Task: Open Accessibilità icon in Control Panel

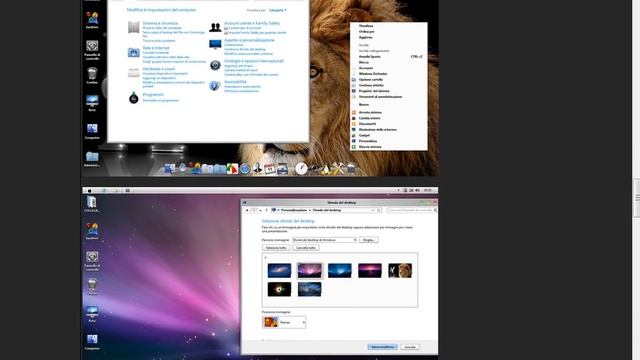Action: 215,86
